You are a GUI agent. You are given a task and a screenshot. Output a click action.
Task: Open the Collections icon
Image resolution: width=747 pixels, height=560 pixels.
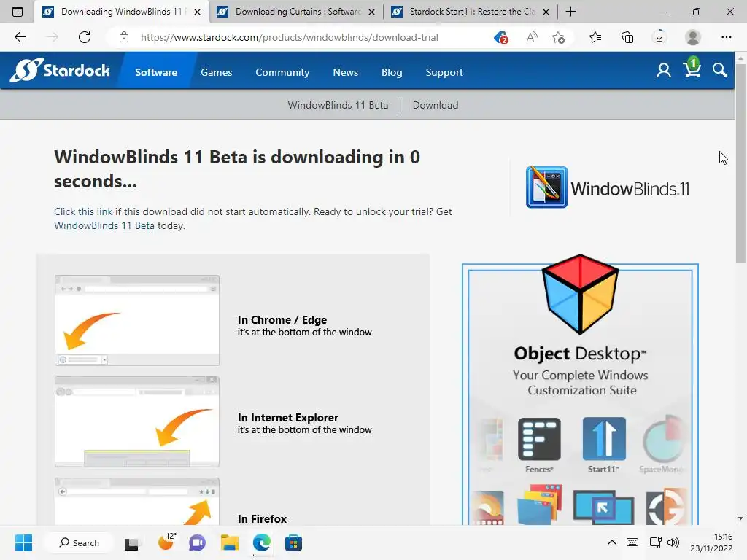[x=627, y=37]
